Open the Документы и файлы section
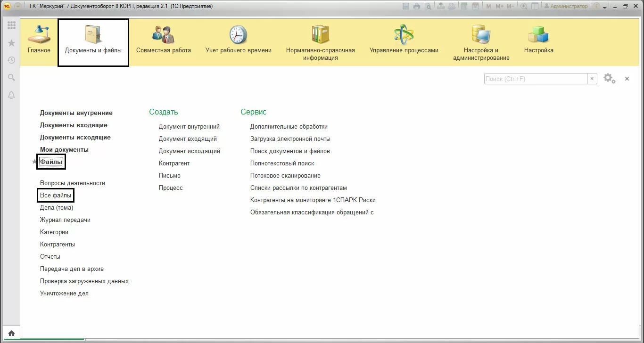 tap(93, 42)
